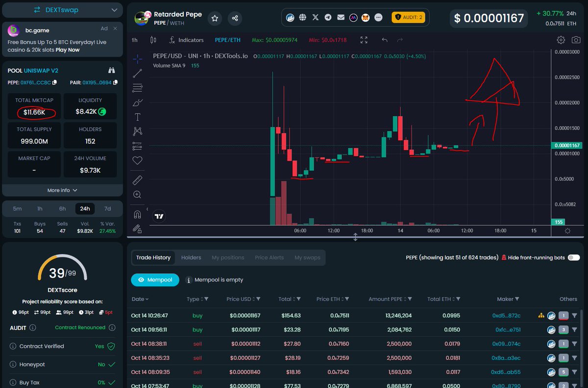Open the chart patterns tool
588x388 pixels.
(138, 131)
